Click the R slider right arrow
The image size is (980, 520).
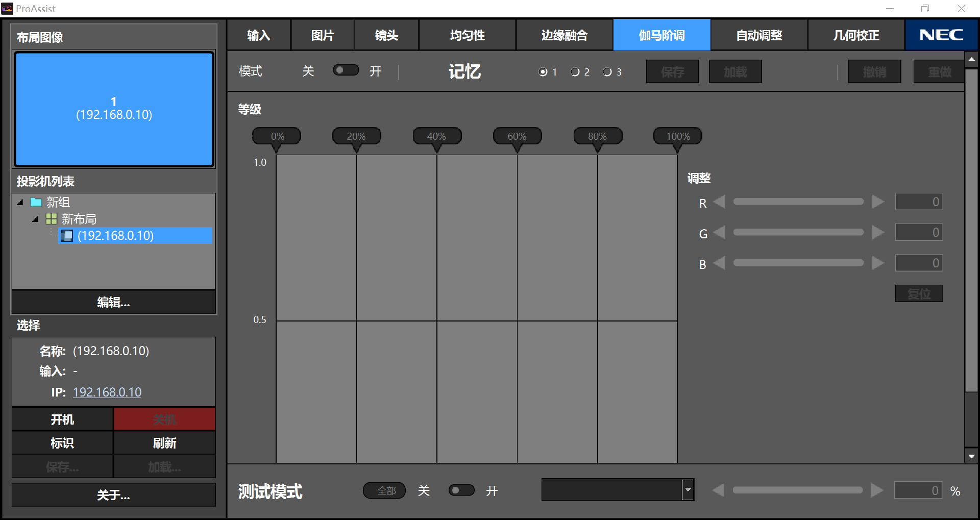tap(878, 202)
